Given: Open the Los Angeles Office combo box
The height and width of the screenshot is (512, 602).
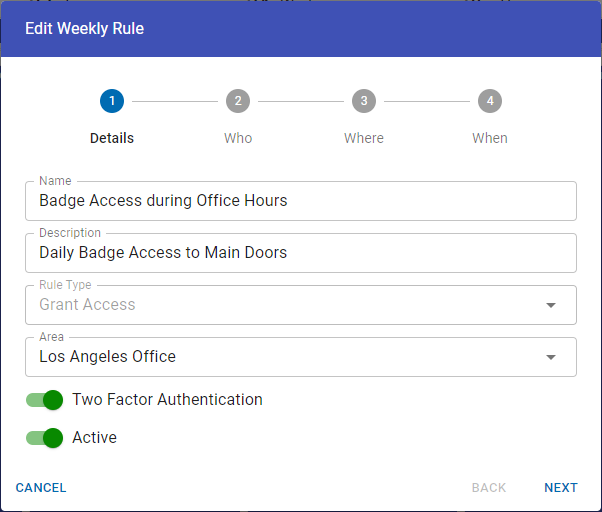Looking at the screenshot, I should click(290, 357).
